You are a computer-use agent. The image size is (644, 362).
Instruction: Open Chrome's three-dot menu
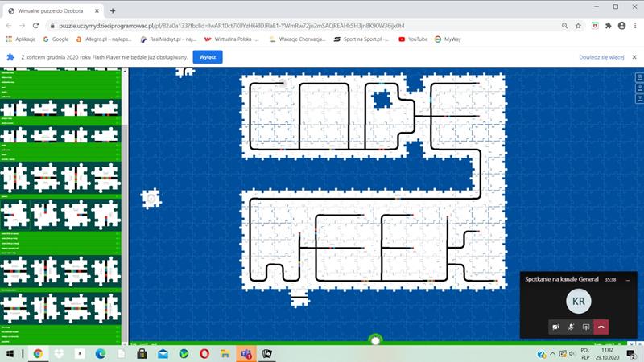pyautogui.click(x=634, y=26)
